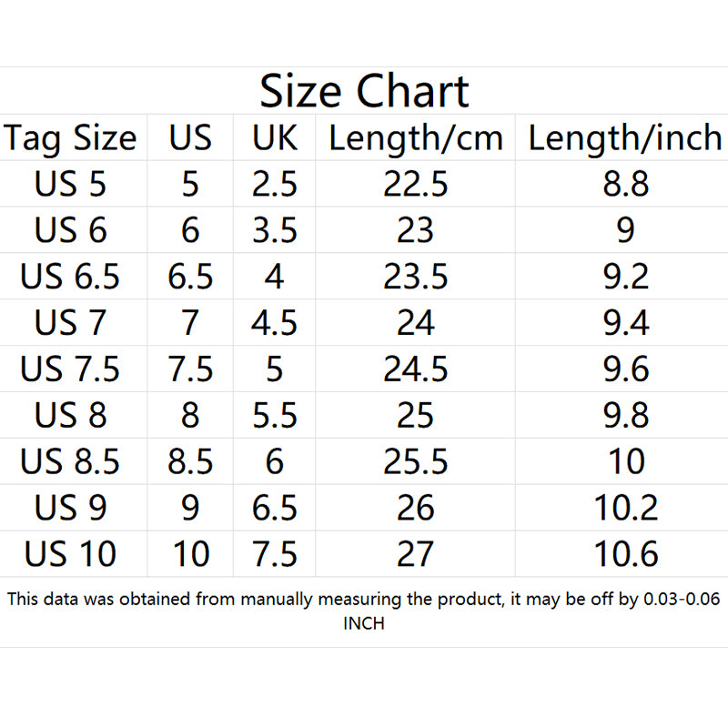Viewport: 728px width, 728px height.
Task: Click the 23.5 length/cm value
Action: 416,277
